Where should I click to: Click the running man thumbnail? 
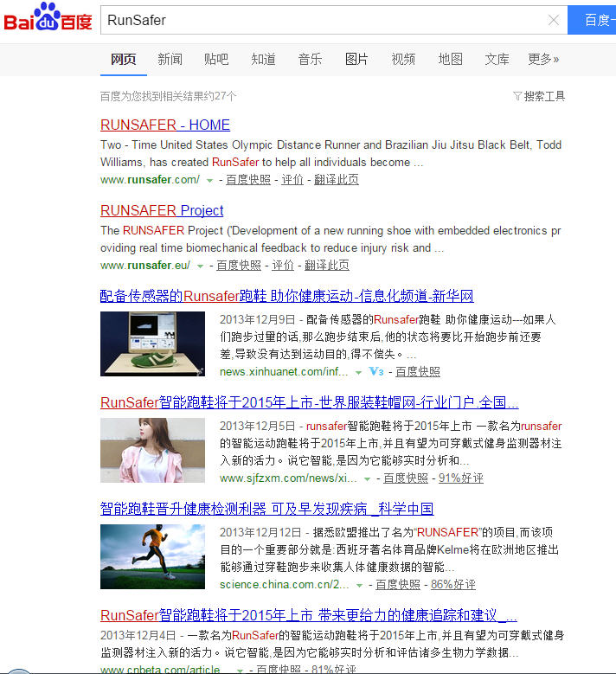[x=152, y=556]
